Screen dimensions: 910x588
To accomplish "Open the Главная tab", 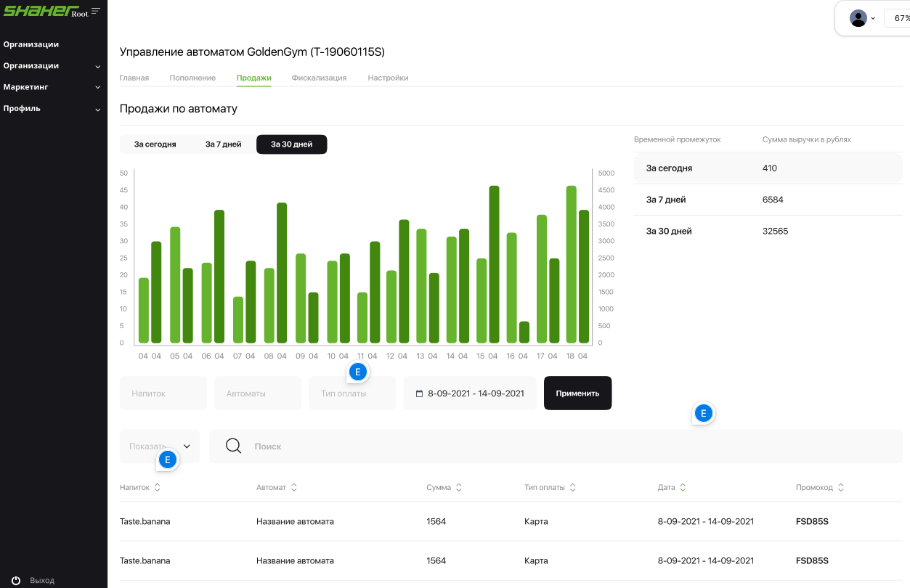I will pos(134,78).
